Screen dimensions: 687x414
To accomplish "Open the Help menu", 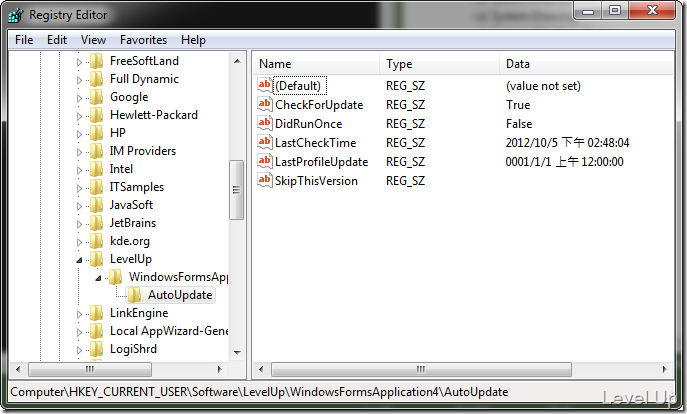I will pos(193,40).
